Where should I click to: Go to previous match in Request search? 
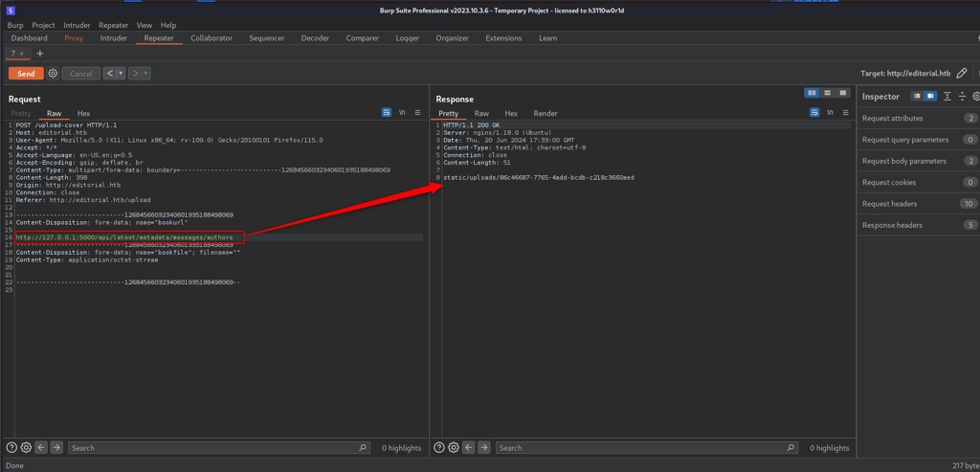click(x=42, y=447)
